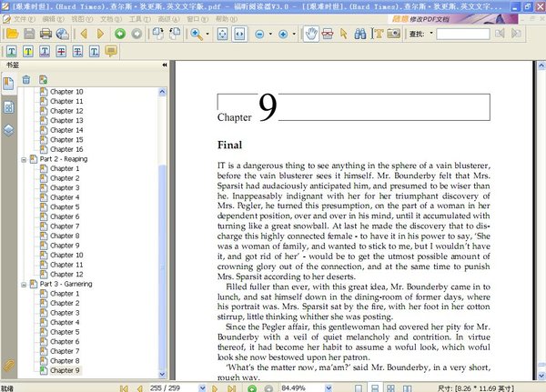Open the 视图 menu
The height and width of the screenshot is (392, 546).
point(82,19)
